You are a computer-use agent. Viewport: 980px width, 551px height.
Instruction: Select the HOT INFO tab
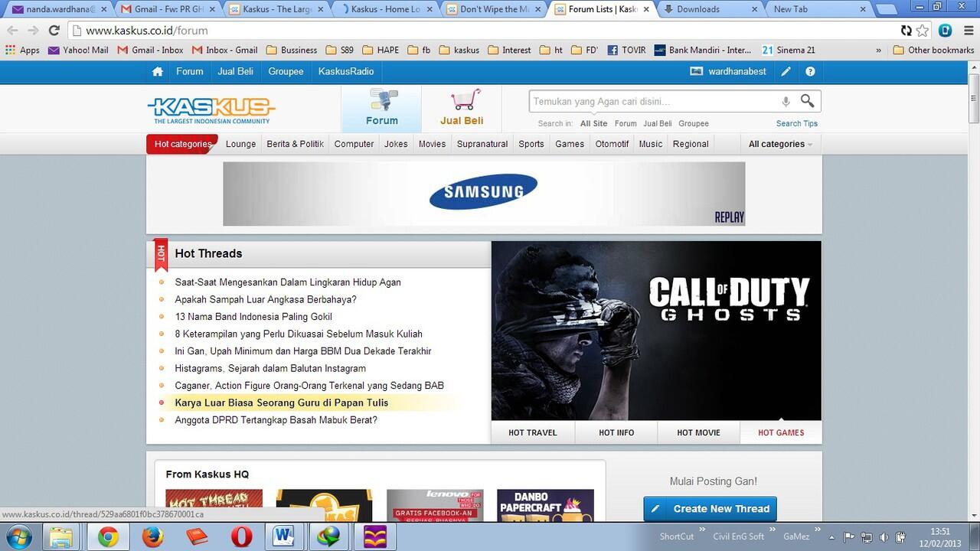click(616, 432)
